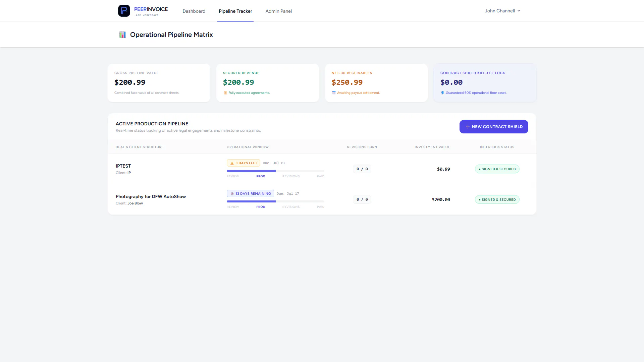The width and height of the screenshot is (644, 362).
Task: Open the Photography for DFW AutoShow deal
Action: [151, 196]
